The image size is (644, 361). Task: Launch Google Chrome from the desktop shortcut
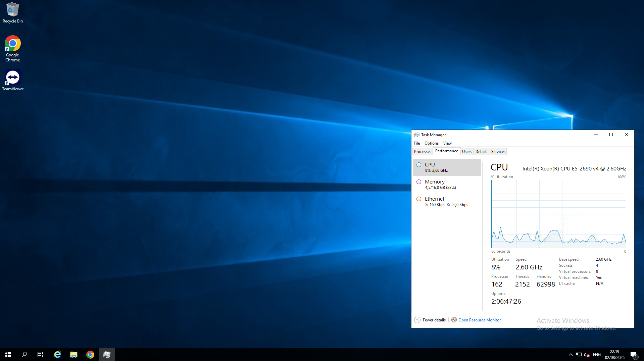(13, 49)
